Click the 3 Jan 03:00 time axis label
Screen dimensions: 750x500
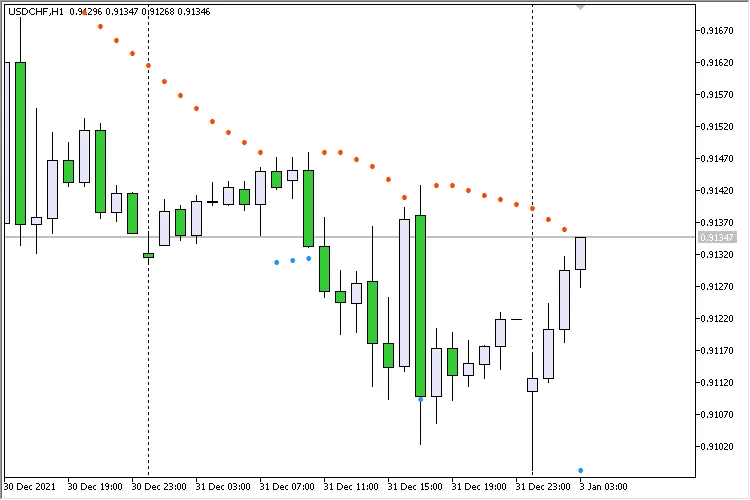click(x=603, y=487)
